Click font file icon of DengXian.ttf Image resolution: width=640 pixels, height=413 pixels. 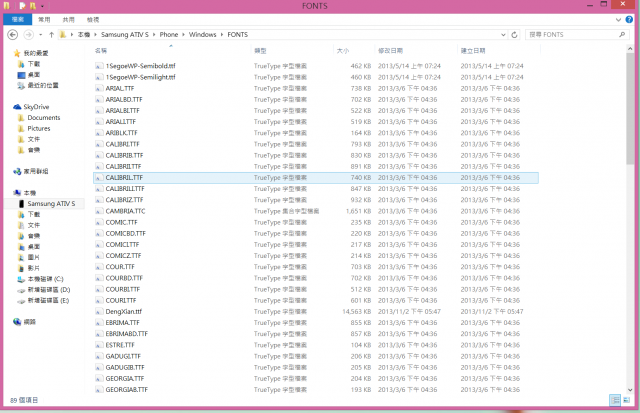98,311
